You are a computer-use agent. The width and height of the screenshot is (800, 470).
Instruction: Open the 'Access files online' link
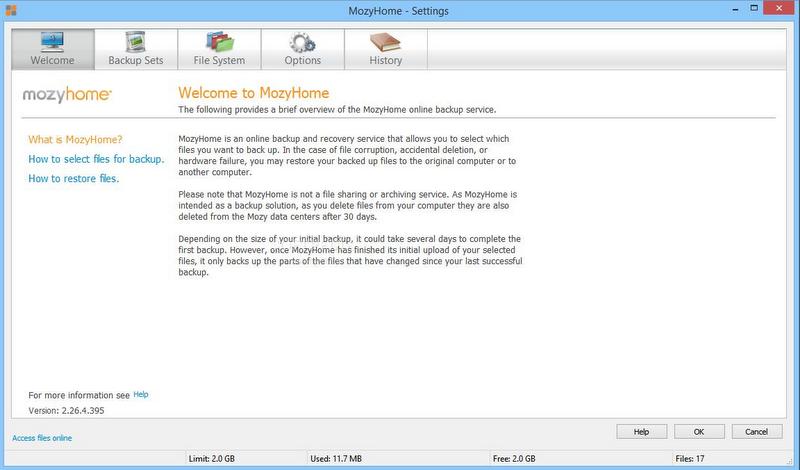42,438
